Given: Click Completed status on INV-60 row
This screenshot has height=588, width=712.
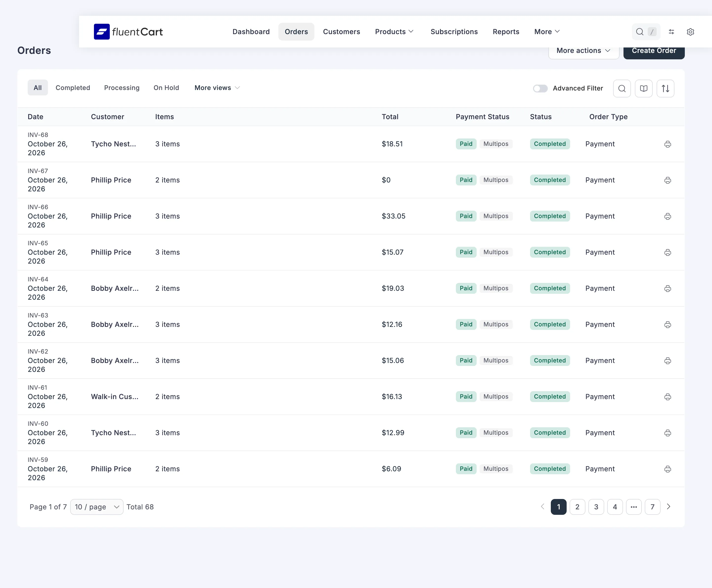Looking at the screenshot, I should (550, 433).
